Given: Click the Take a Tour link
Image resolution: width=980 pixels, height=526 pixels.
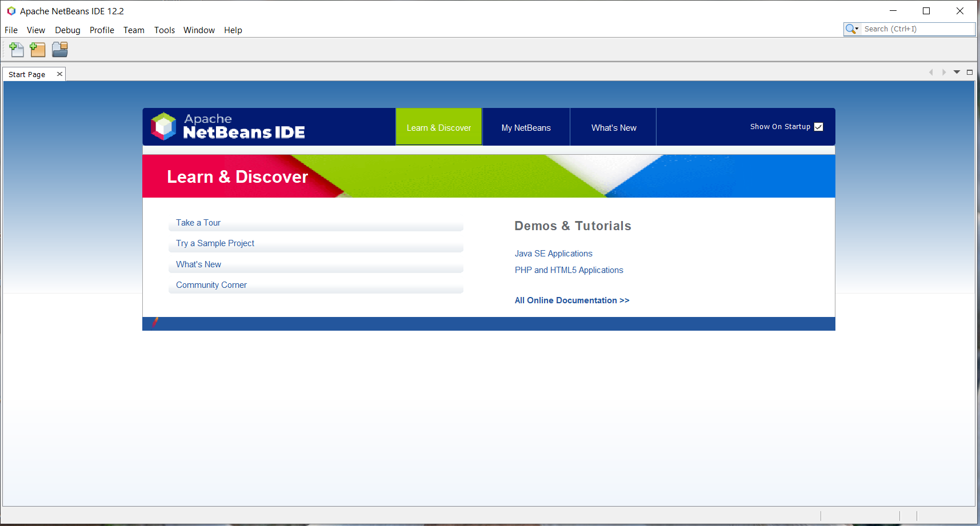Looking at the screenshot, I should pyautogui.click(x=198, y=223).
